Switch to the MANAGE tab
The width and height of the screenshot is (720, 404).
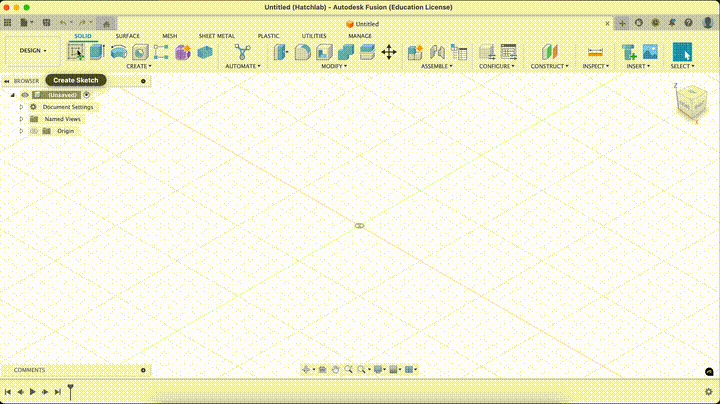tap(360, 36)
